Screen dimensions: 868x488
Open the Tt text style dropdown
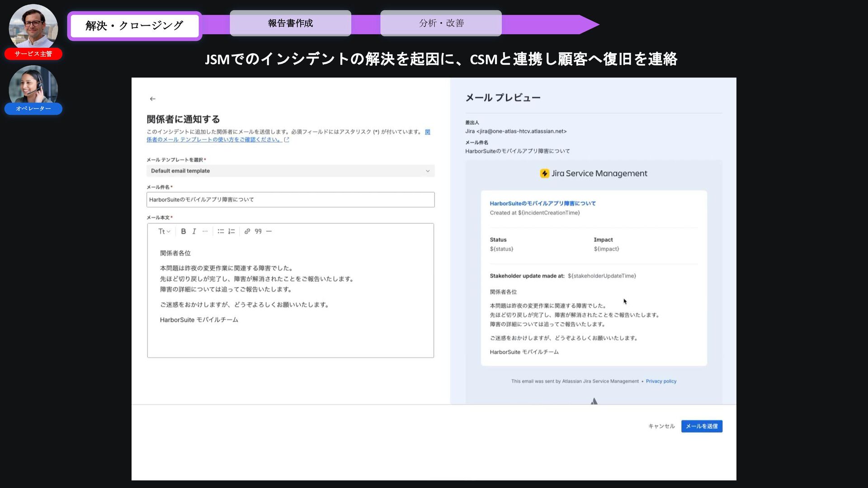(164, 231)
